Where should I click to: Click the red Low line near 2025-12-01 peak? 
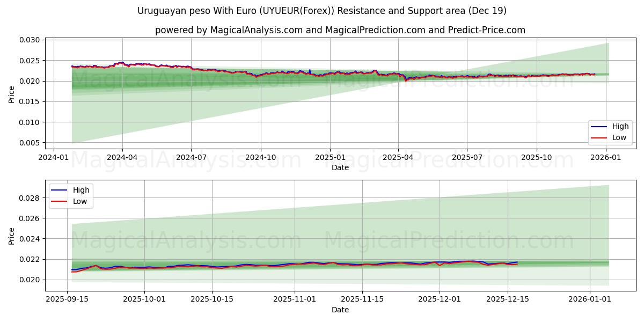(436, 264)
